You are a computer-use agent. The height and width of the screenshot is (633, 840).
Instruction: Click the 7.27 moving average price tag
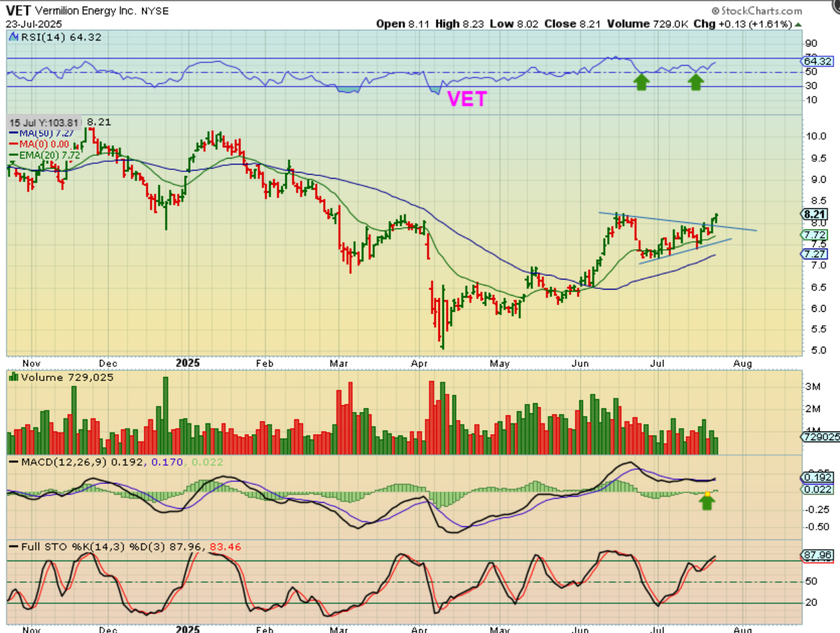(815, 254)
